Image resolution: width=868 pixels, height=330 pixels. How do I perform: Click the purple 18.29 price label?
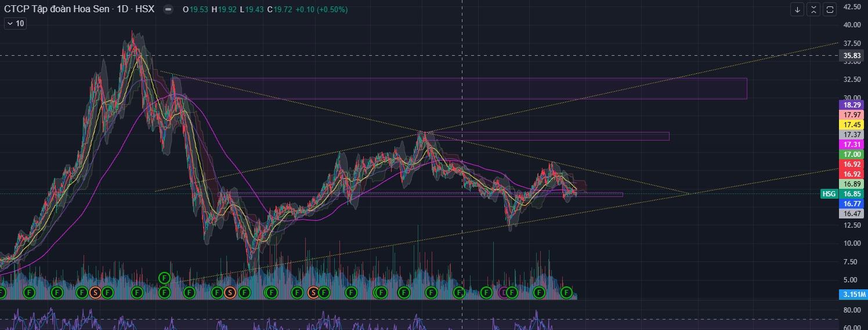[x=852, y=105]
